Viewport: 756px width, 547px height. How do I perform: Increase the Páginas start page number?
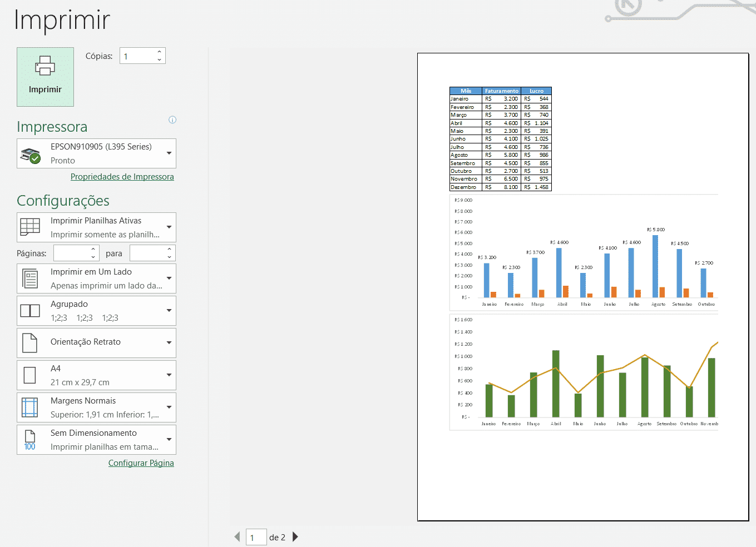[x=93, y=249]
